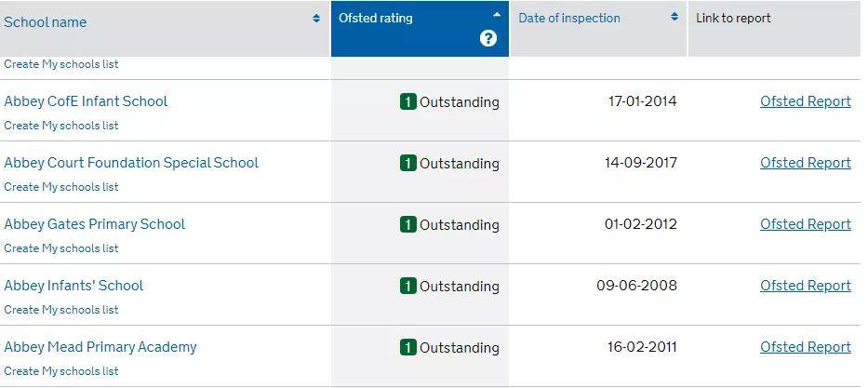Toggle Ofsted rating sort arrow icon
Screen dimensions: 868x388
tap(497, 15)
